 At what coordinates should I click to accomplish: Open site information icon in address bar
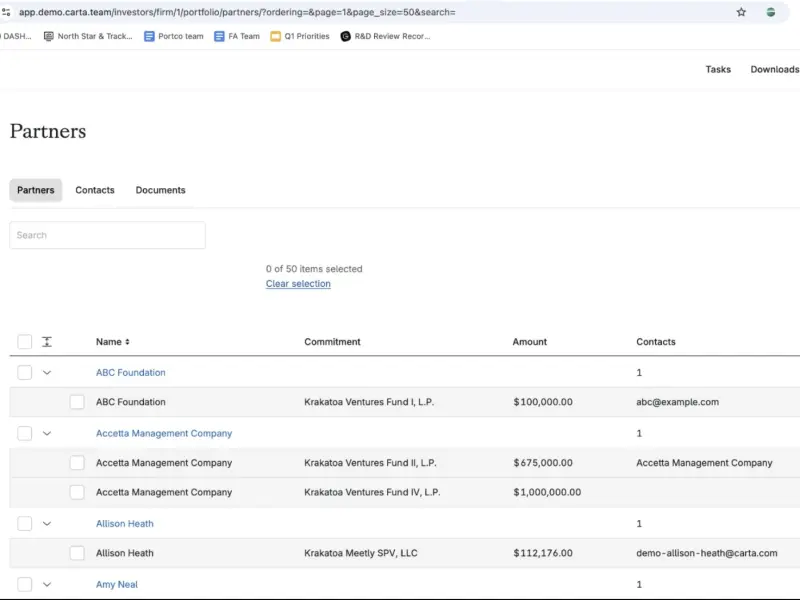pos(6,12)
